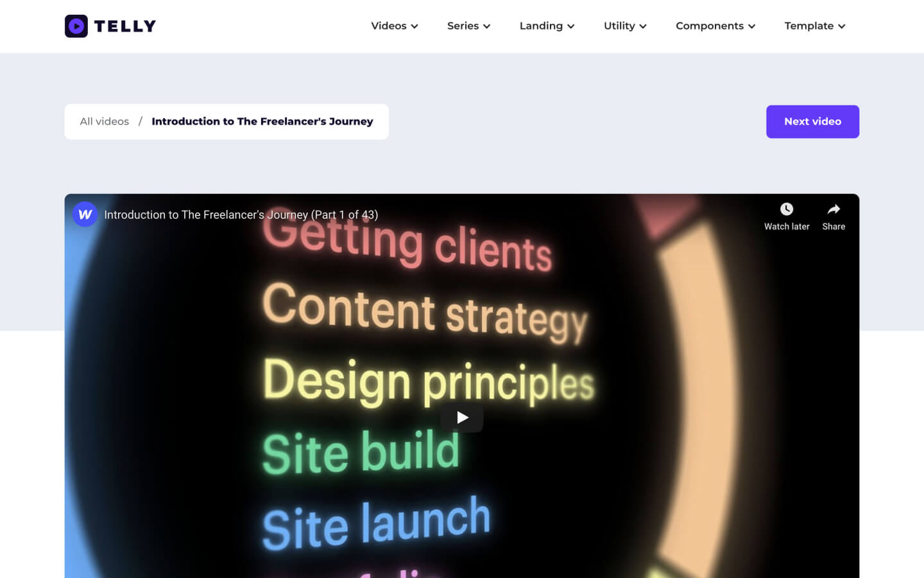
Task: Click the Share arrow icon
Action: click(834, 209)
